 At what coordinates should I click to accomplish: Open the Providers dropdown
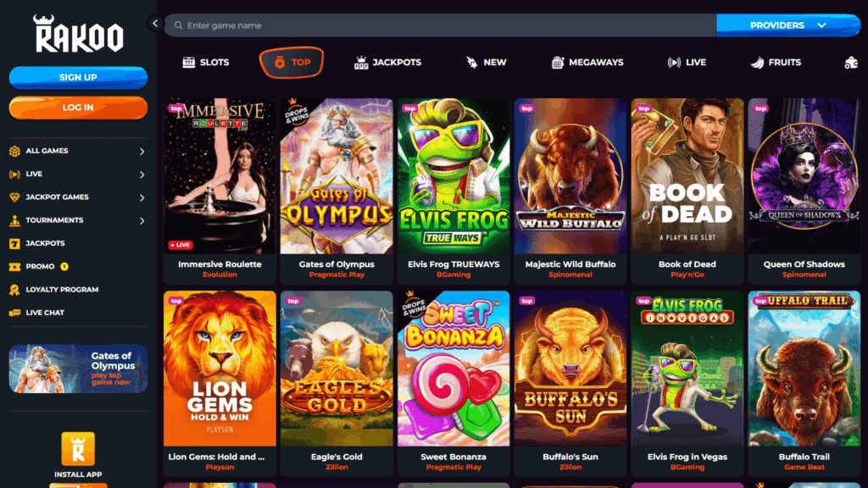788,25
